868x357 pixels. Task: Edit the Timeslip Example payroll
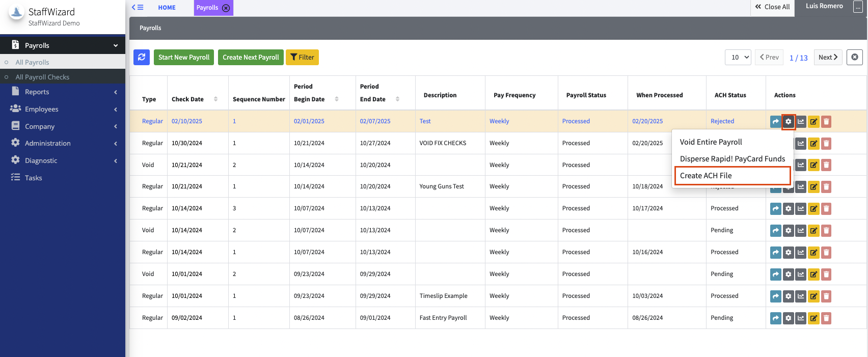(x=814, y=296)
